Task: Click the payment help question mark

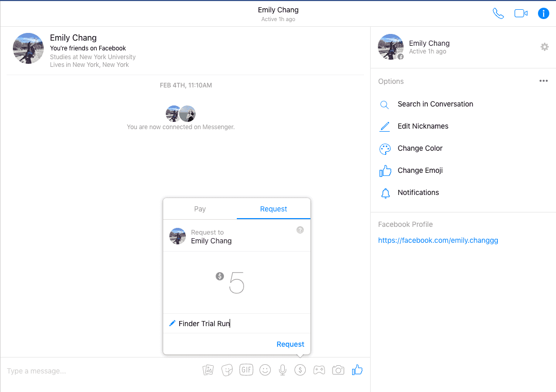Action: coord(300,230)
